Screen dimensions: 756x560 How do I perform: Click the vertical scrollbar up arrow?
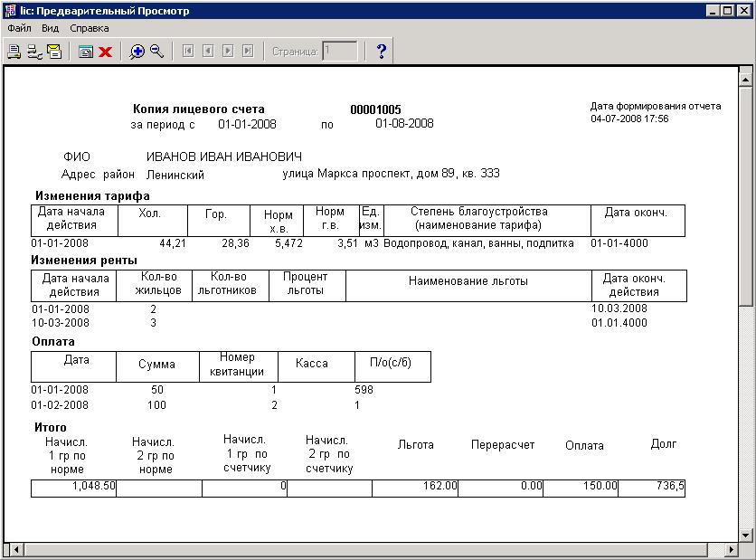tap(747, 80)
